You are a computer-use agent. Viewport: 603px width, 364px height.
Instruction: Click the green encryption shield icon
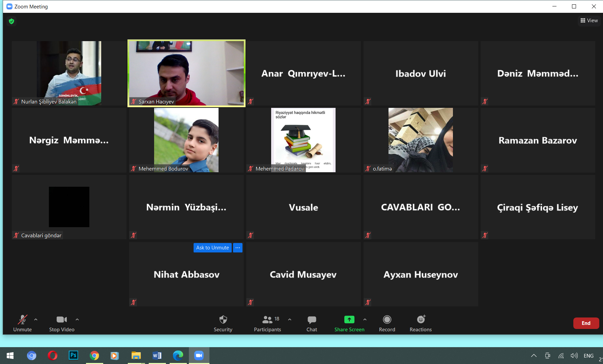pyautogui.click(x=11, y=21)
